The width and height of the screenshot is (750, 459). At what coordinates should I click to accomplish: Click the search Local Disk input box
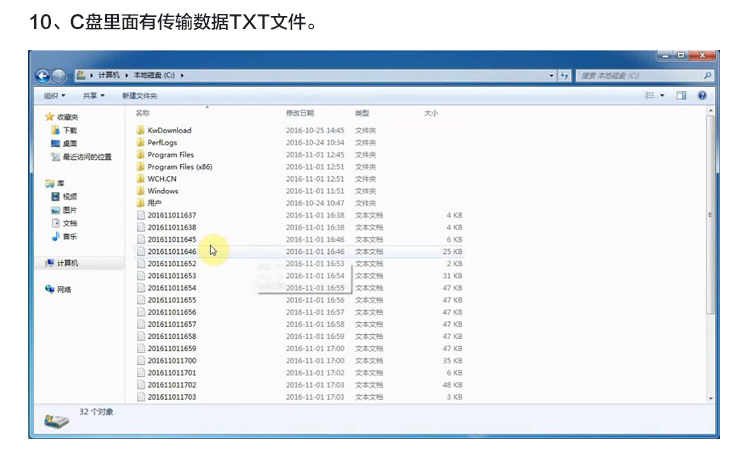click(x=640, y=75)
